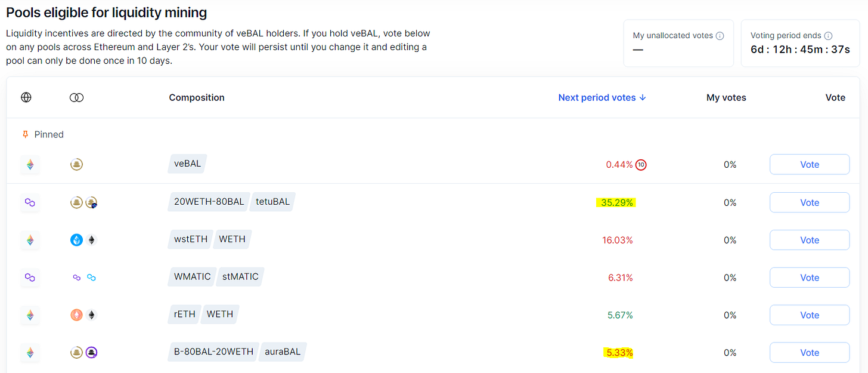Click the My votes column header
The image size is (868, 373).
pos(726,97)
